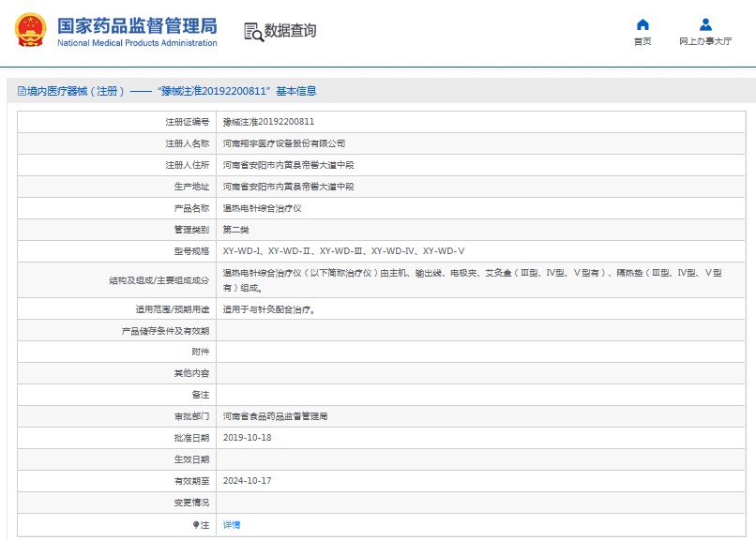Image resolution: width=756 pixels, height=541 pixels.
Task: Click the 批准日期 row label
Action: 192,438
